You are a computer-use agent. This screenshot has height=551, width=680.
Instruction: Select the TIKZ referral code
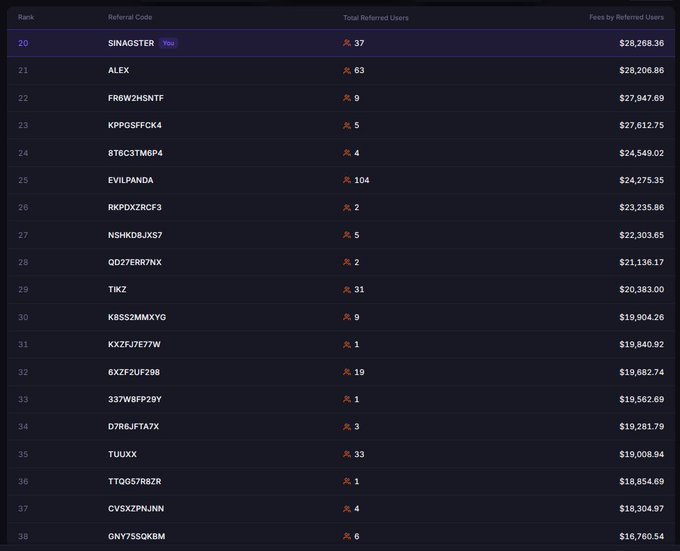(117, 290)
